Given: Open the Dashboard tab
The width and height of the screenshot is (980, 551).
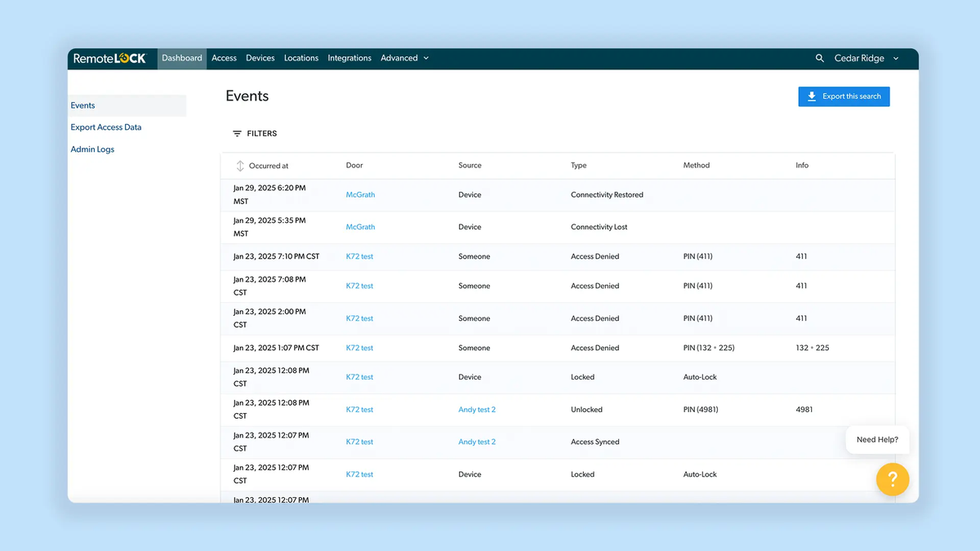Looking at the screenshot, I should tap(181, 59).
